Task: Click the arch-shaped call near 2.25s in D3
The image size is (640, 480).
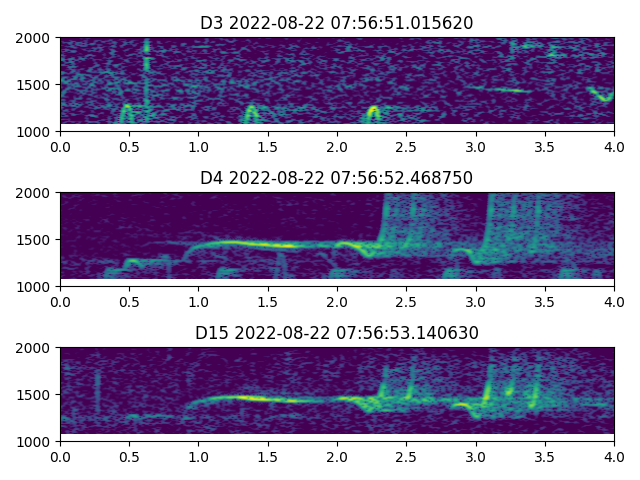Action: [x=372, y=112]
